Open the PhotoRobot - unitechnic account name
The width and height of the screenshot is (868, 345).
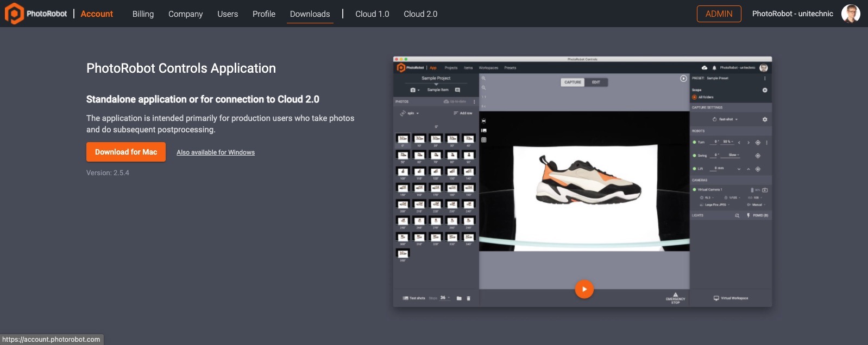(792, 14)
